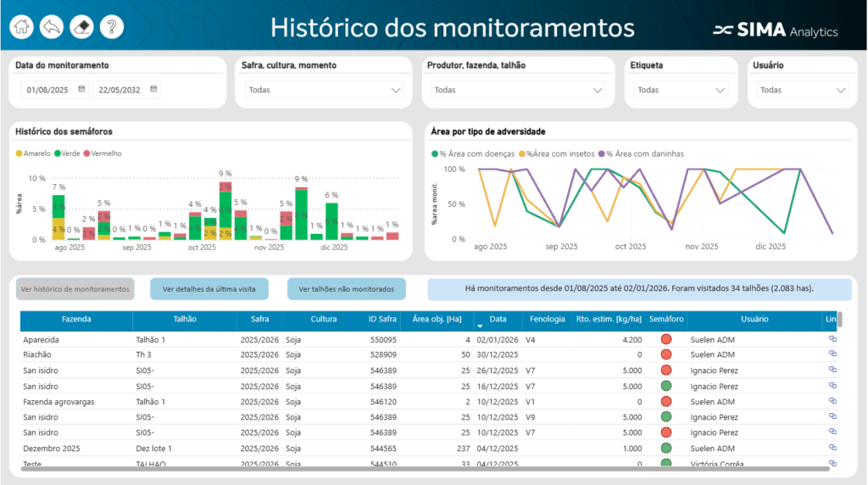Open link icon in Riachão row

[x=832, y=354]
